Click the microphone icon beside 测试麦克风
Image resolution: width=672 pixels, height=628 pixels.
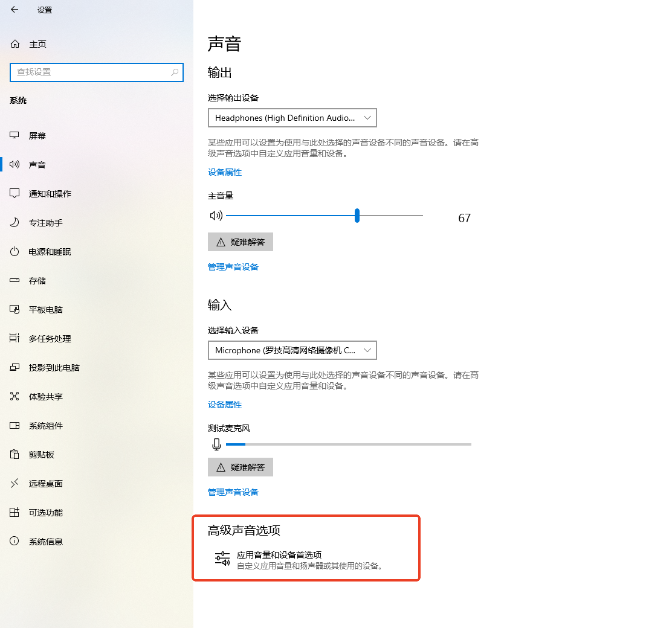(x=216, y=444)
